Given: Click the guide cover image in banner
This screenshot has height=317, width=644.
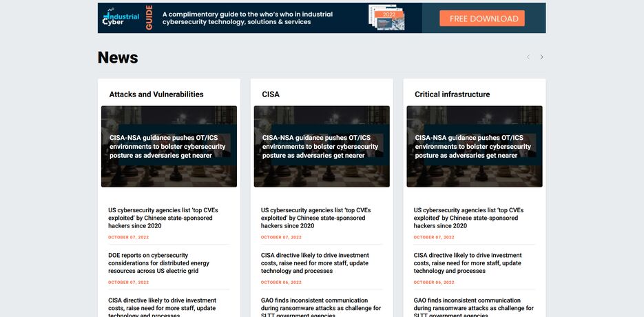Looking at the screenshot, I should [x=386, y=17].
